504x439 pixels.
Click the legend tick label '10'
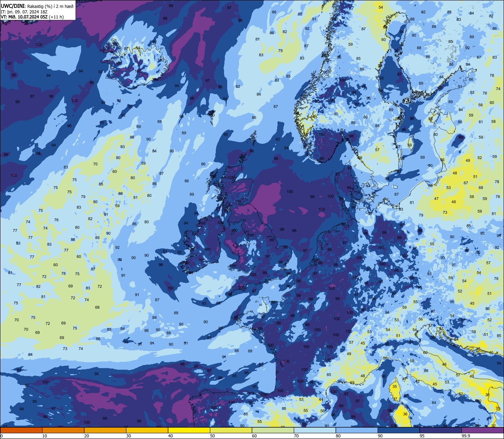pyautogui.click(x=44, y=436)
